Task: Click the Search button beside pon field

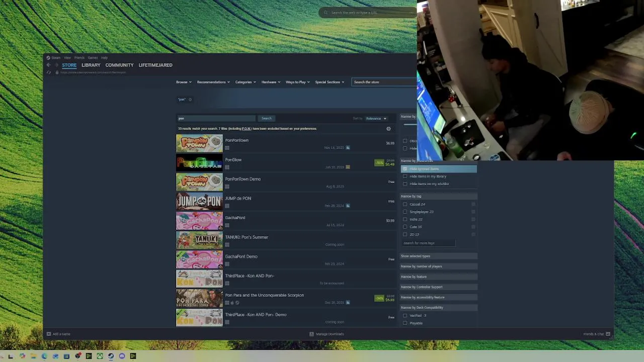Action: (267, 119)
